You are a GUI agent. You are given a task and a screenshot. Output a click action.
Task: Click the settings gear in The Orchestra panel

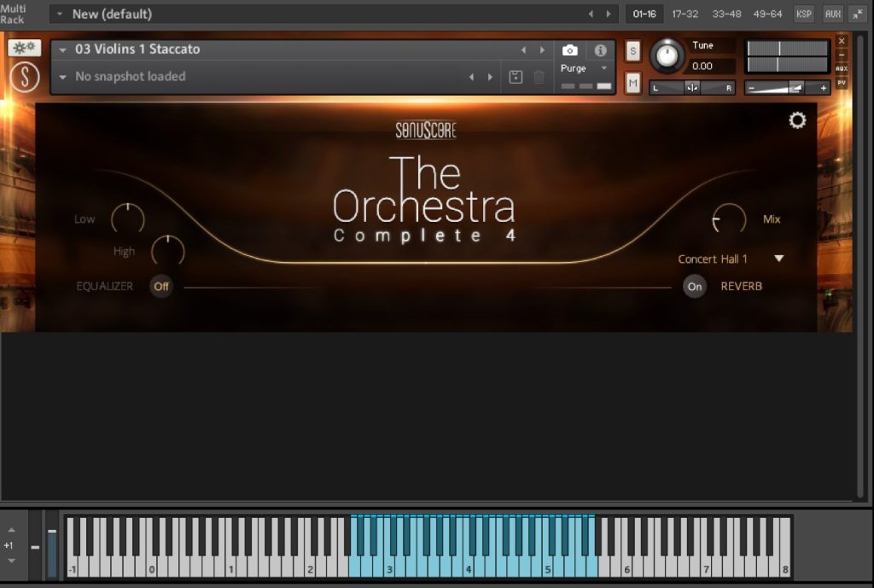point(797,121)
